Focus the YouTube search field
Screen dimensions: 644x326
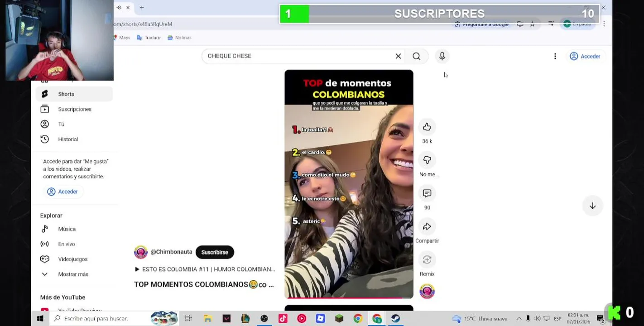click(x=299, y=56)
